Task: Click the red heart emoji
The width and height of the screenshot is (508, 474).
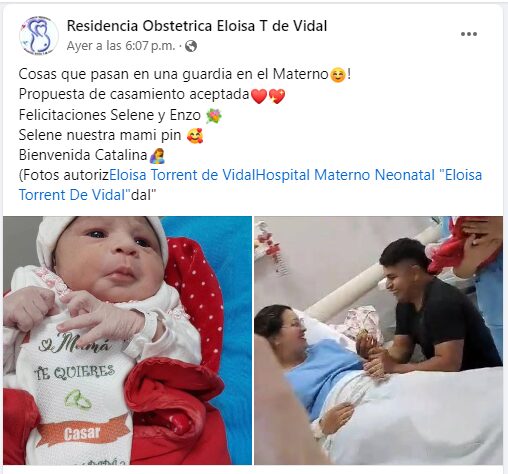Action: pyautogui.click(x=259, y=95)
